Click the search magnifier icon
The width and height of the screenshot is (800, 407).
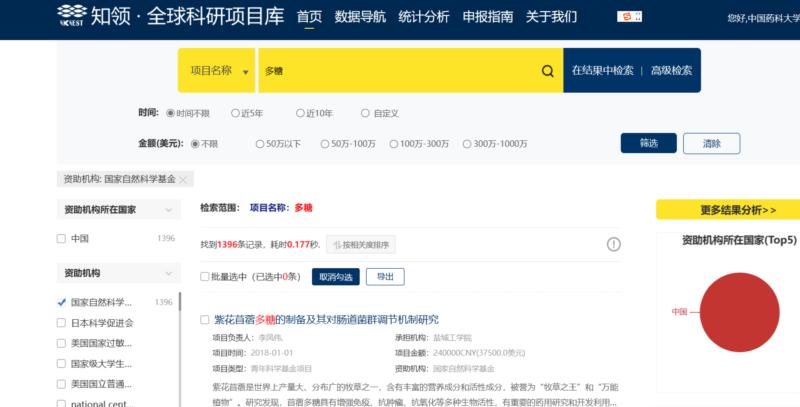[x=547, y=71]
